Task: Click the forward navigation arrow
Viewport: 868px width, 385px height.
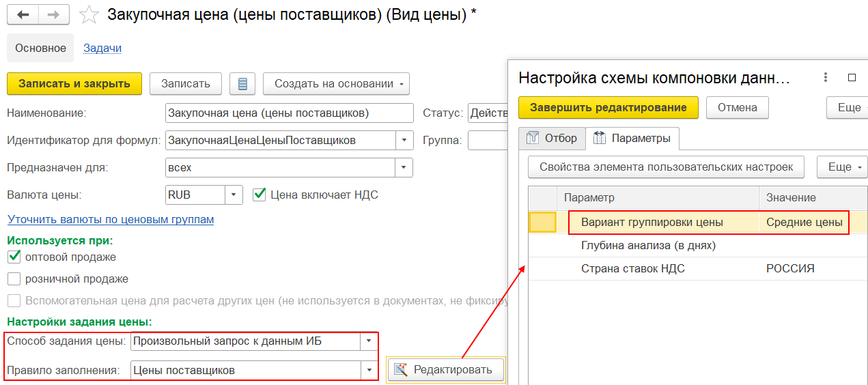Action: point(53,15)
